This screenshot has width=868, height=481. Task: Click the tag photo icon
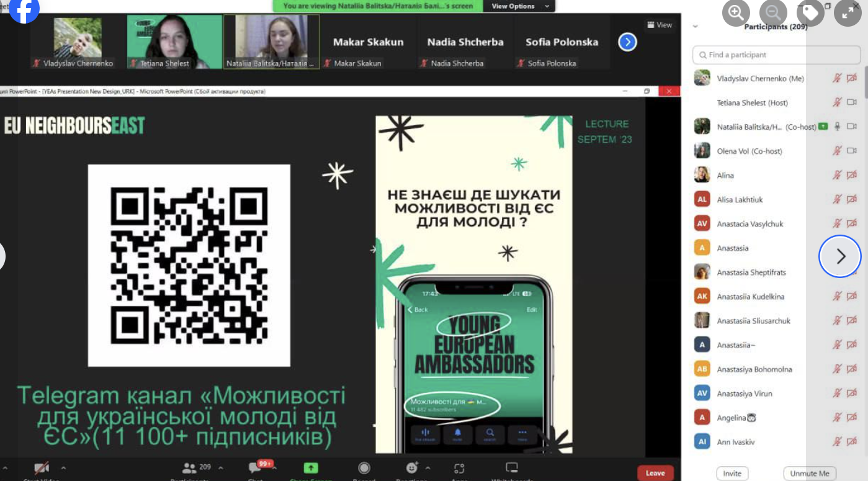pyautogui.click(x=810, y=12)
